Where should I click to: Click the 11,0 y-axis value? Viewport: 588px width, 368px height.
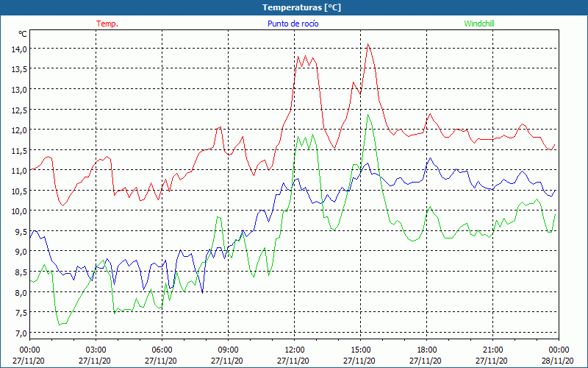(x=19, y=171)
